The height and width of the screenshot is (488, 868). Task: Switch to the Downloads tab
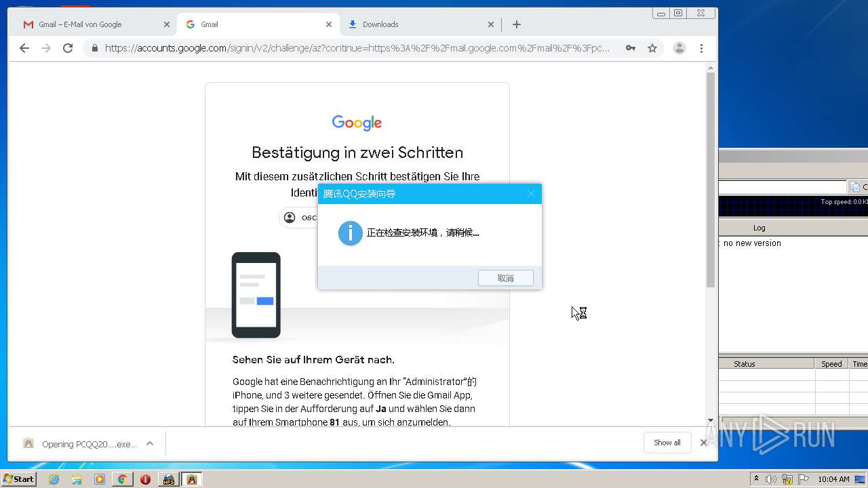coord(420,24)
